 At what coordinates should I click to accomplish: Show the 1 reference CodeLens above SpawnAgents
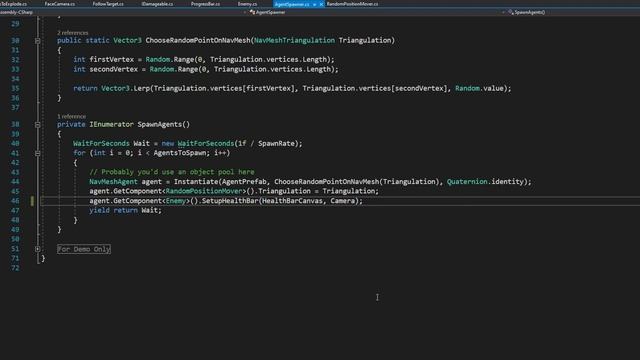[x=71, y=116]
